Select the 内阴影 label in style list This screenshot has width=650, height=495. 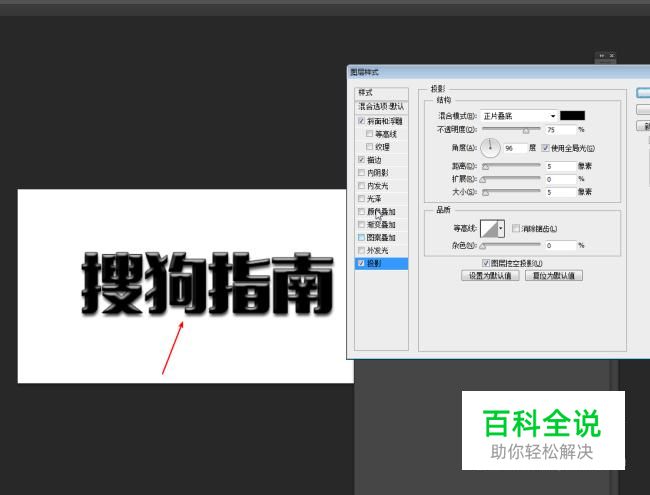tap(378, 172)
